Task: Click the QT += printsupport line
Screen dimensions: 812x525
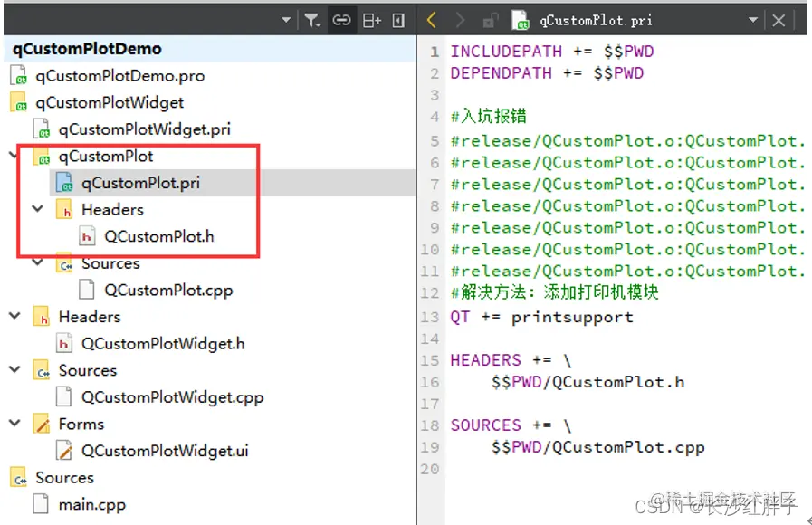Action: pos(541,317)
